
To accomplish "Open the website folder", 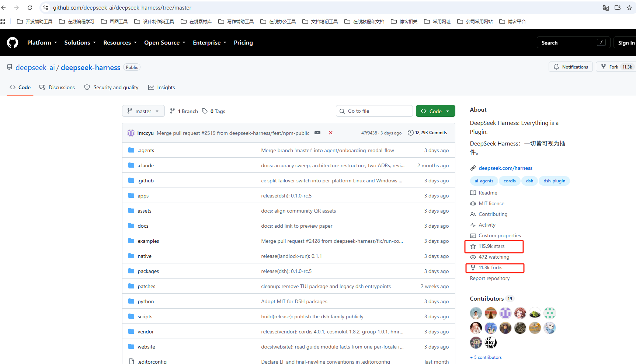I will tap(146, 347).
